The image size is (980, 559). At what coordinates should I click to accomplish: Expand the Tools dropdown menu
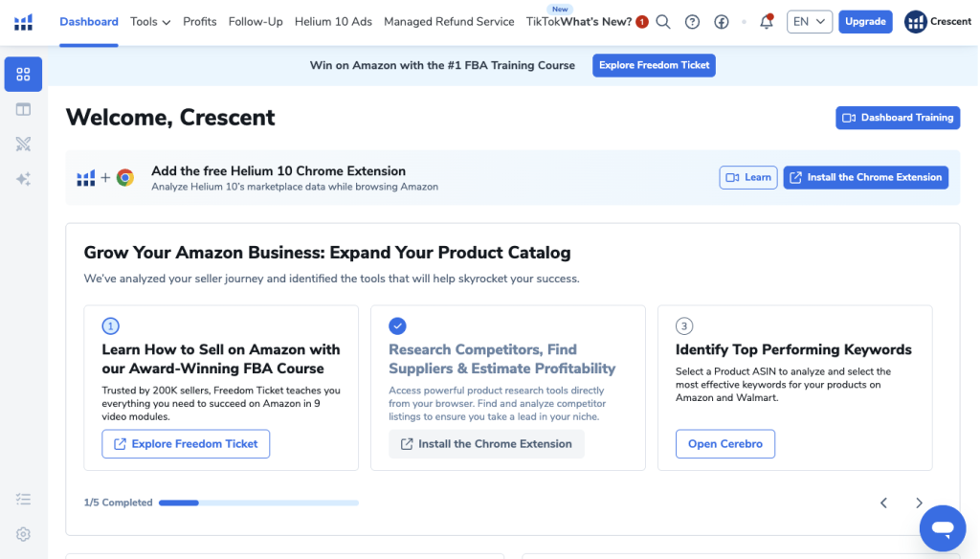pyautogui.click(x=150, y=22)
